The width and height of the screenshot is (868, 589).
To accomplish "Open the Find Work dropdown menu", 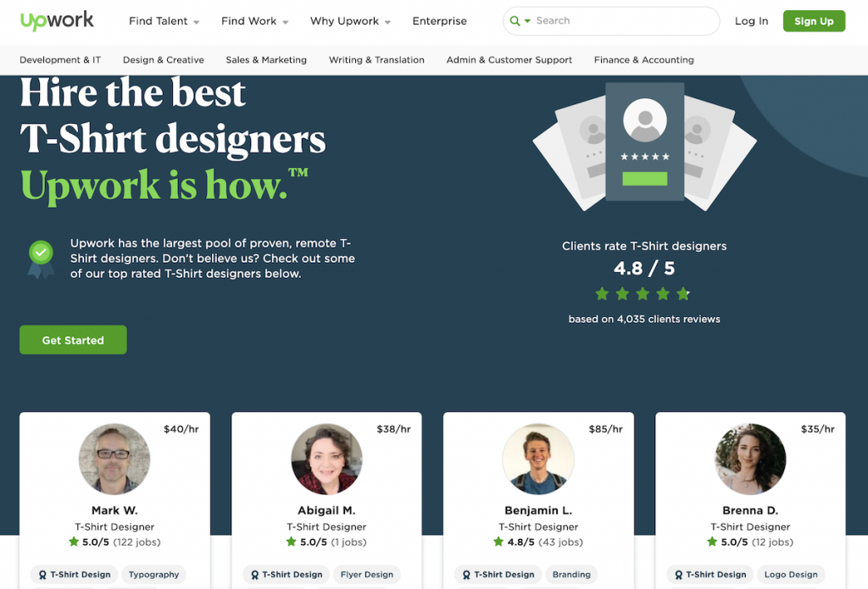I will (x=254, y=21).
